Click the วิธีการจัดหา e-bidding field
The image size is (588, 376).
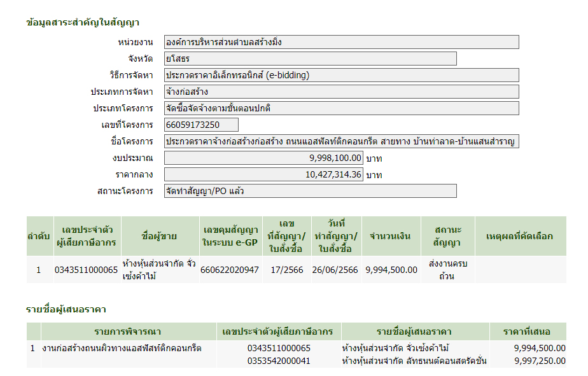tap(341, 75)
